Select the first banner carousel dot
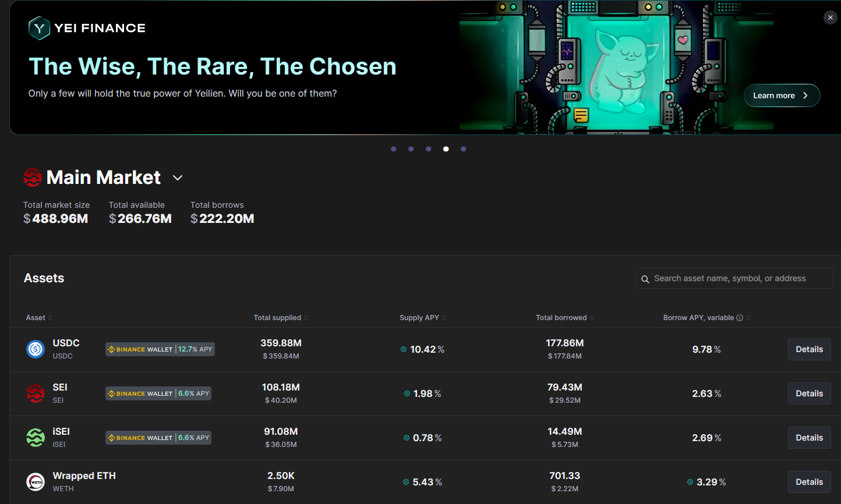Viewport: 841px width, 504px height. tap(394, 149)
